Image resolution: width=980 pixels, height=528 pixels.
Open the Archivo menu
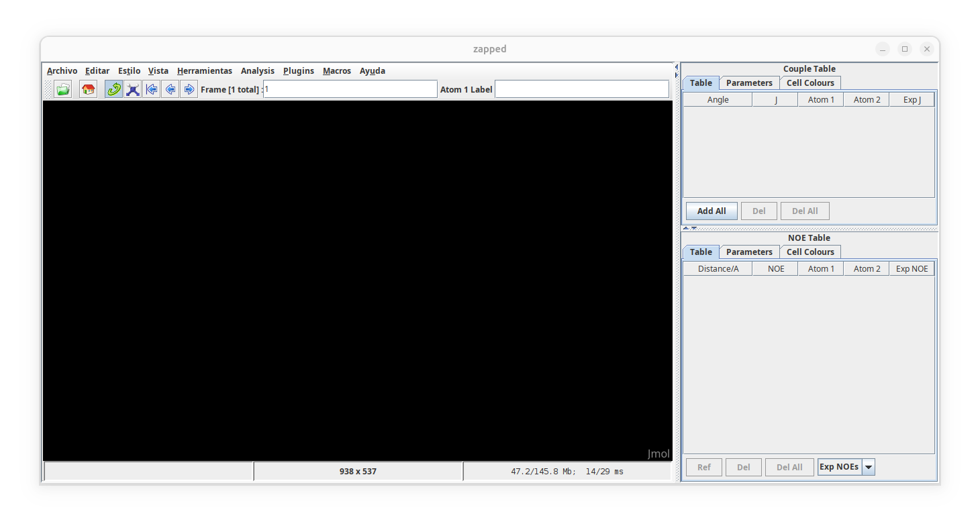click(x=62, y=70)
